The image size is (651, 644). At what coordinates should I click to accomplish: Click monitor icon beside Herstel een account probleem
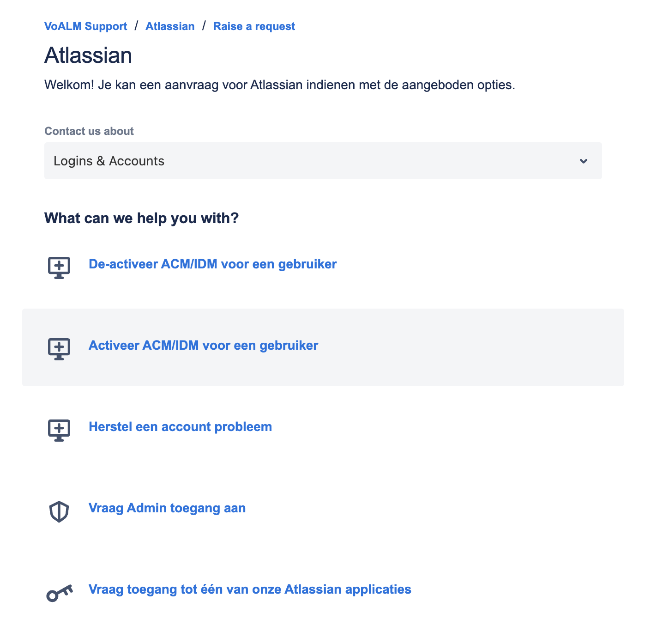(59, 430)
